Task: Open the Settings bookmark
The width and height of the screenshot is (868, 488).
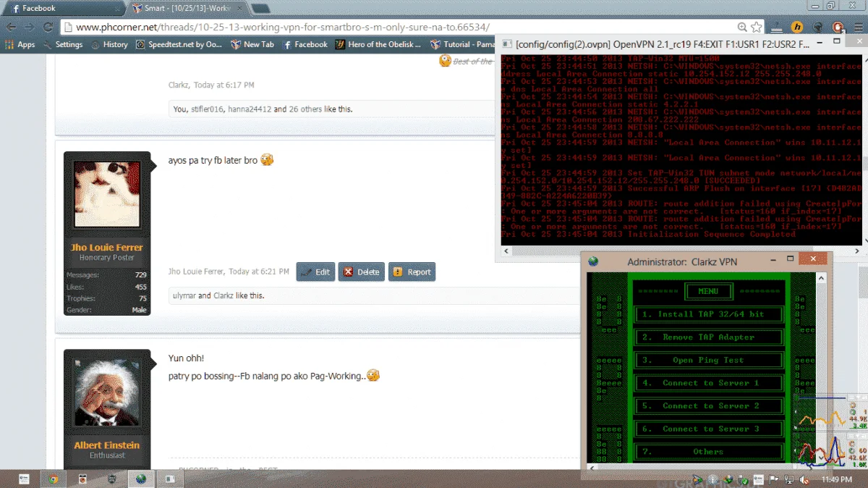Action: pos(63,44)
